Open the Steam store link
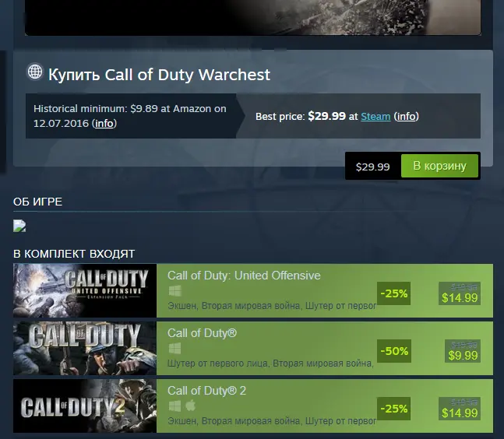The height and width of the screenshot is (439, 504). coord(375,116)
